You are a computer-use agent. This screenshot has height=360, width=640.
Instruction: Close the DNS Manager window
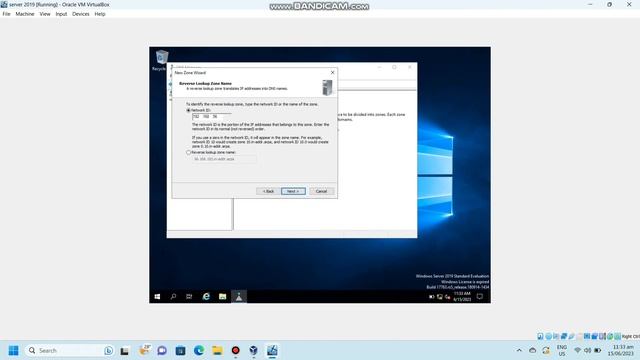(x=409, y=67)
